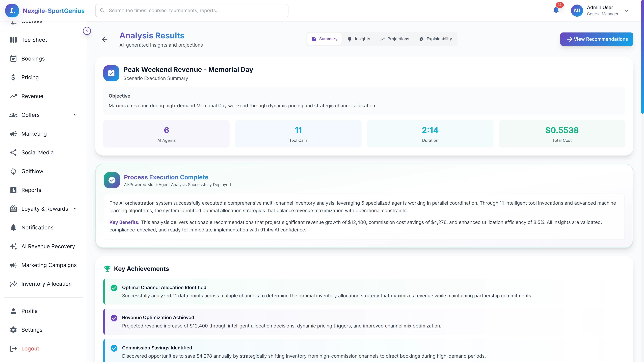Open the Tee Sheet section
The width and height of the screenshot is (644, 362).
click(x=34, y=40)
